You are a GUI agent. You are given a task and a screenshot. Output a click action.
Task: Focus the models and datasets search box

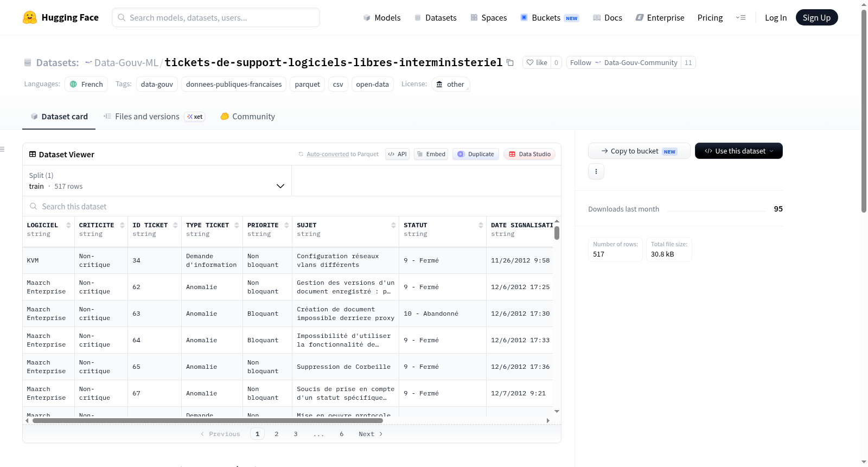click(216, 17)
